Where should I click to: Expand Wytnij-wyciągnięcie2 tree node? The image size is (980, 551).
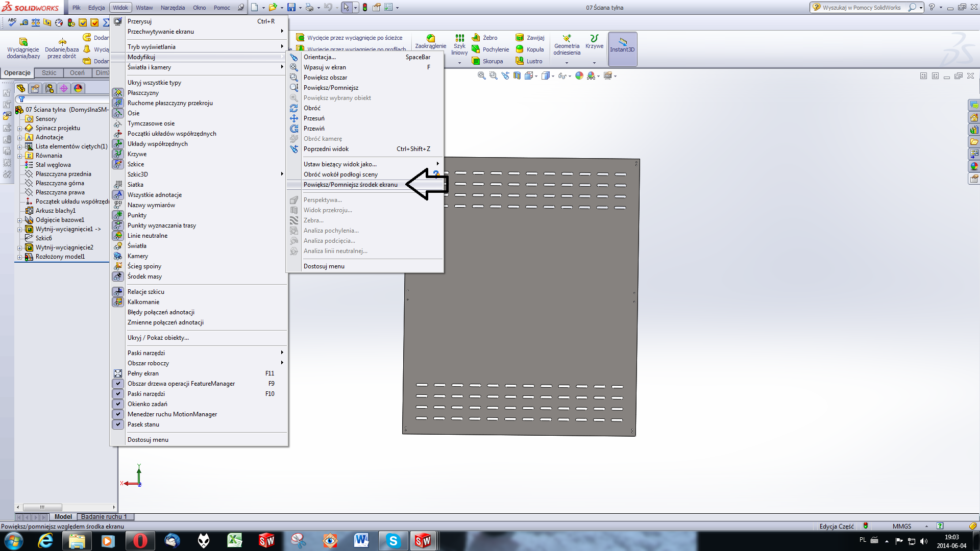pyautogui.click(x=20, y=248)
